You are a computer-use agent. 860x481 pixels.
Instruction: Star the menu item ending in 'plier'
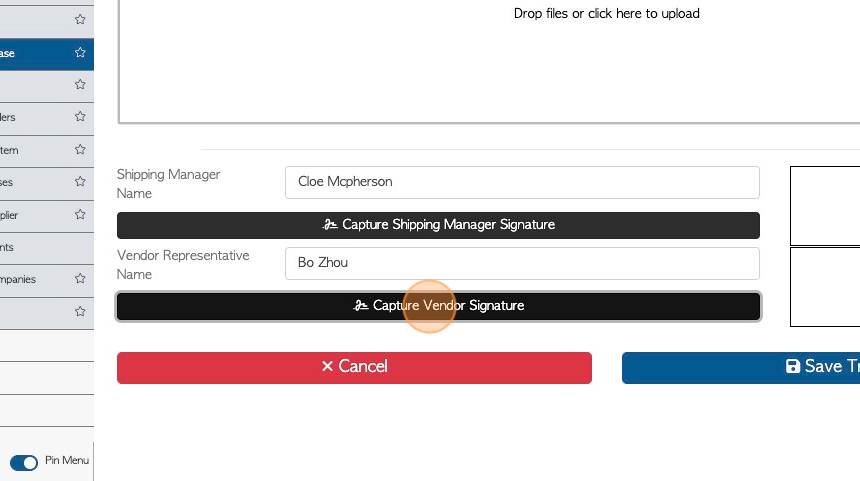point(80,214)
